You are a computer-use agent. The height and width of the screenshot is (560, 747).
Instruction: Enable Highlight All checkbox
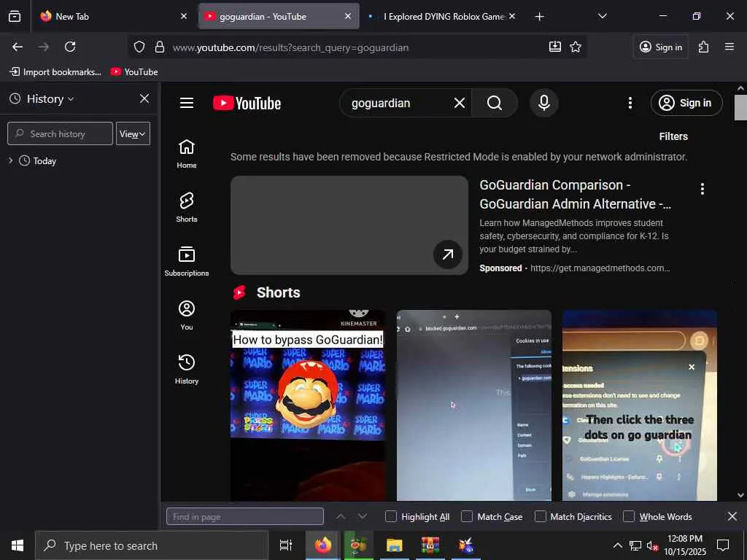(391, 517)
